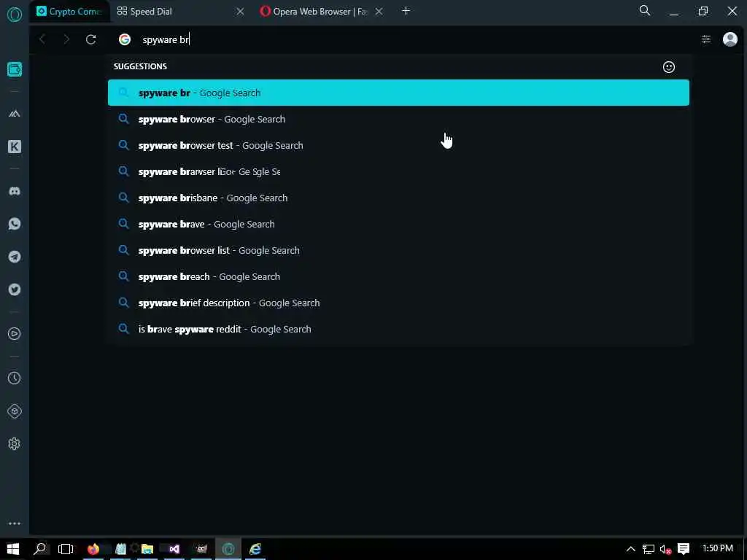
Task: Open the Telegram sidebar panel
Action: 15,257
